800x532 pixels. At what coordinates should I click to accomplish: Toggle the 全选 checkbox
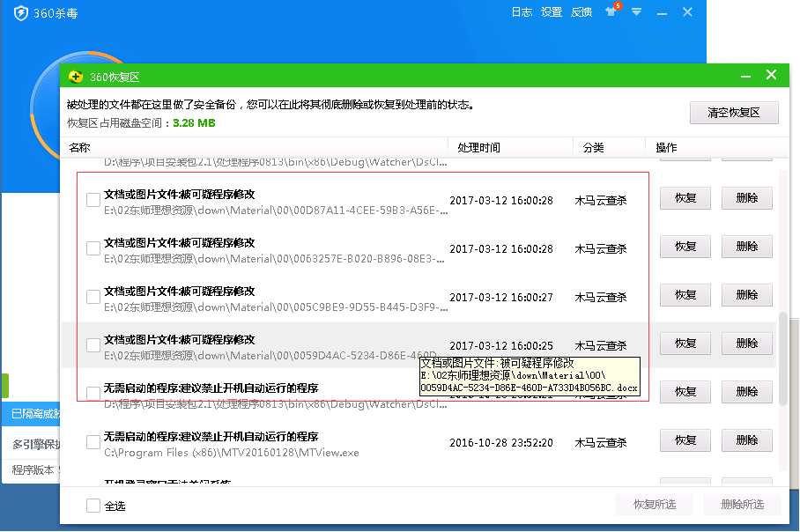[x=93, y=506]
